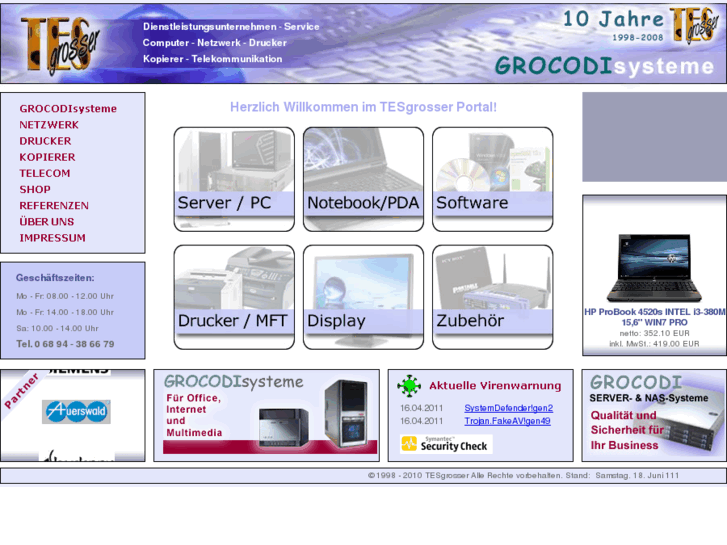Viewport: 727px width, 545px height.
Task: Select the Software category tile
Action: (x=492, y=179)
